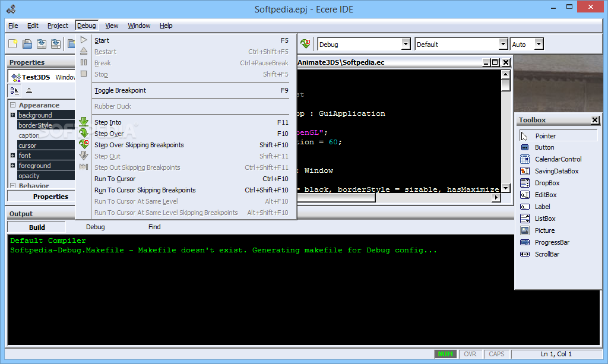Viewport: 608px width, 364px height.
Task: Choose Start from the Debug menu
Action: (x=186, y=40)
